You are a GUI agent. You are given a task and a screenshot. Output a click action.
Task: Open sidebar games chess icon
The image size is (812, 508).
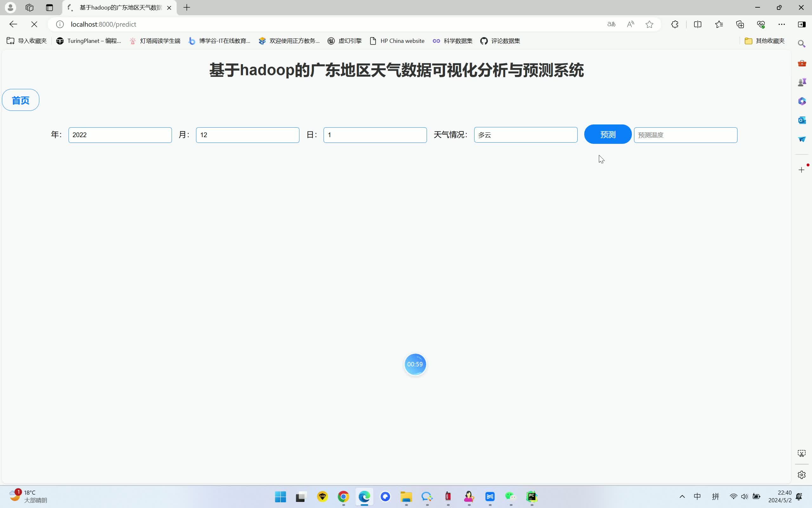click(x=802, y=82)
